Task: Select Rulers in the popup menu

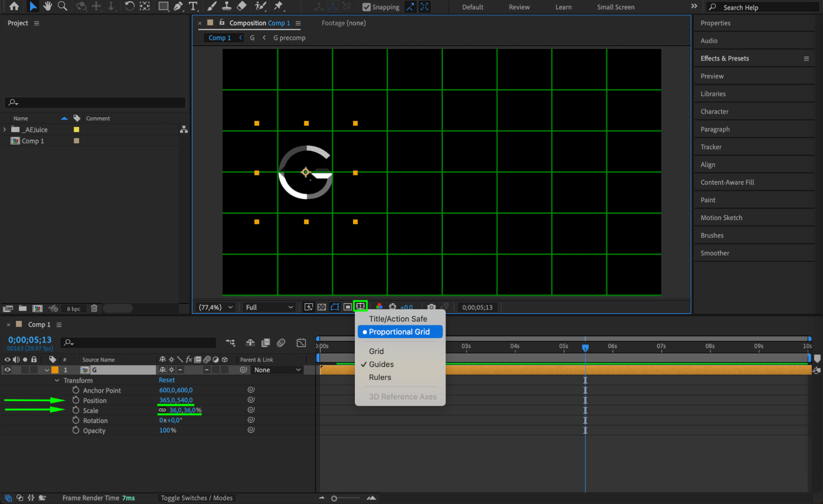Action: pyautogui.click(x=380, y=377)
